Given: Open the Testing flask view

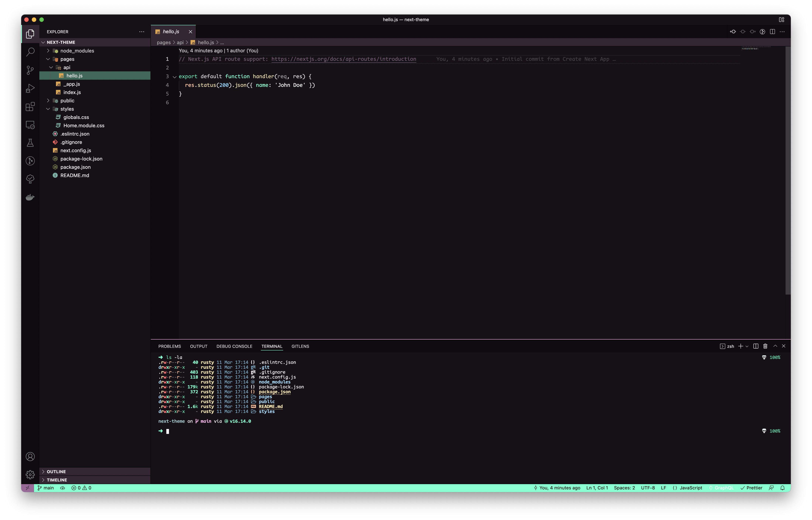Looking at the screenshot, I should click(30, 143).
